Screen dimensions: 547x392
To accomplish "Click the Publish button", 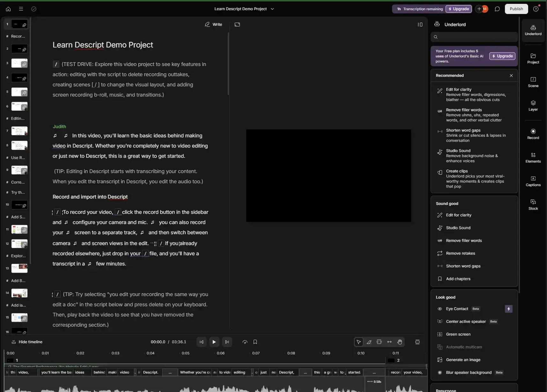I will pyautogui.click(x=516, y=9).
